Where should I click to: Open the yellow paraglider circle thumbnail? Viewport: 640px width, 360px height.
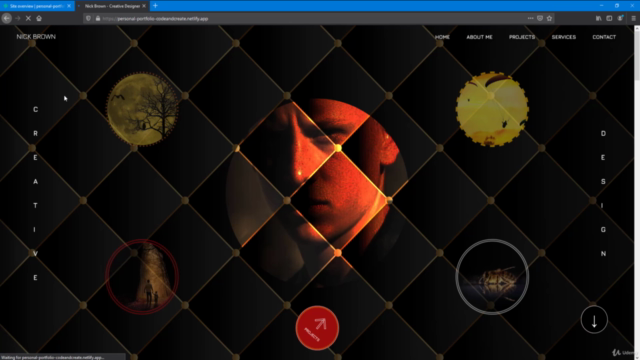point(492,109)
